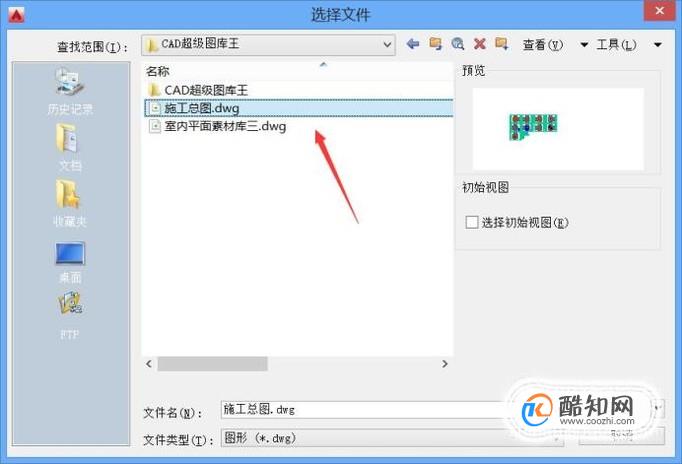This screenshot has width=682, height=464.
Task: Open the 桌面 desktop sidebar location
Action: (70, 262)
